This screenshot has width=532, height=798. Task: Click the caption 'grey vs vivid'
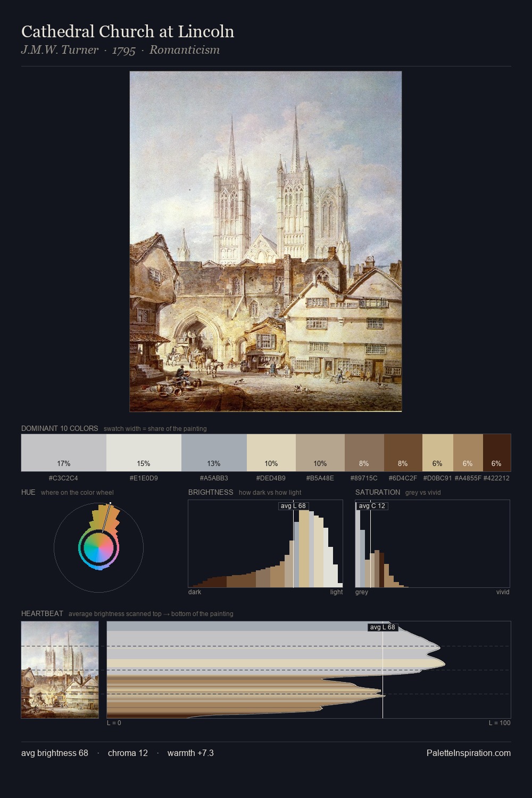tap(423, 492)
